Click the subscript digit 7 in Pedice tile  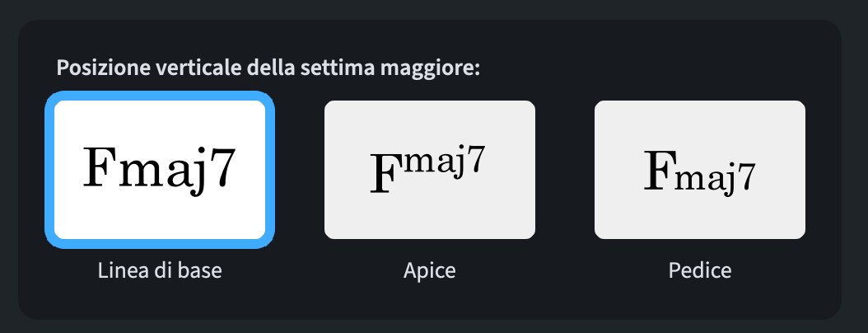point(746,176)
